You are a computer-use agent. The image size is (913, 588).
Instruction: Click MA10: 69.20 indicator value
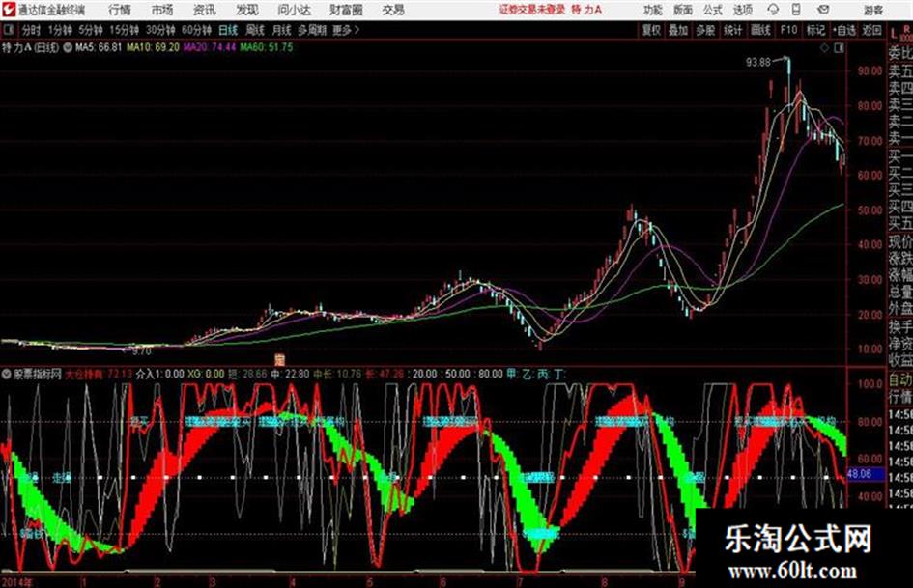154,47
